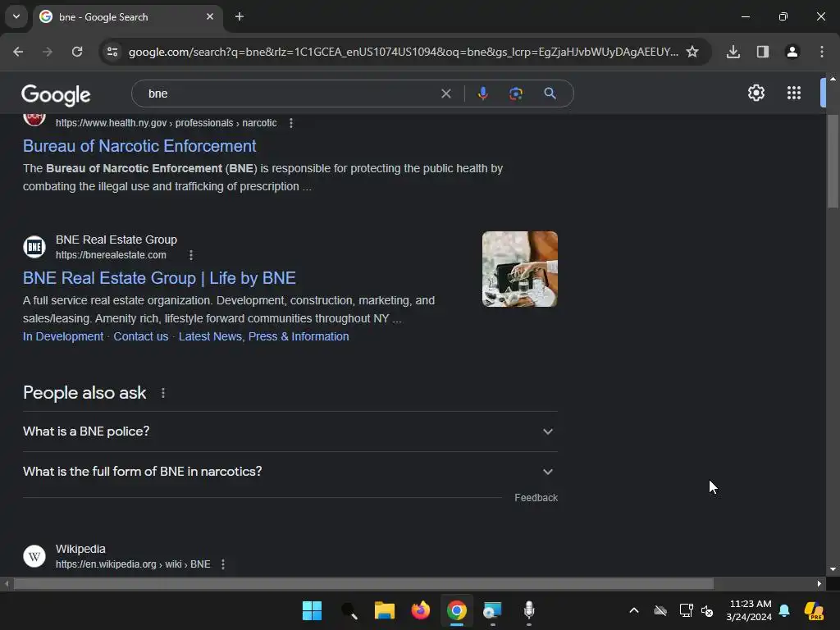
Task: Click the address bar URL
Action: tap(404, 52)
